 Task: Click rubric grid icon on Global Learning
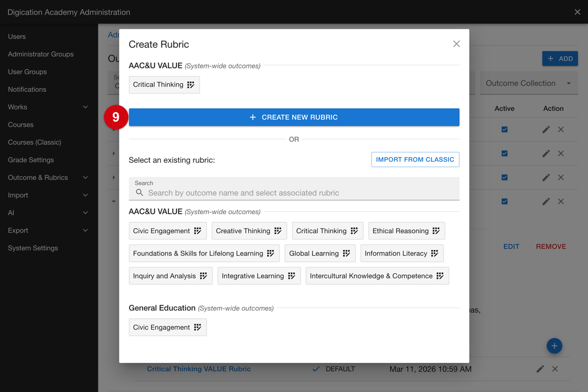[x=346, y=253]
